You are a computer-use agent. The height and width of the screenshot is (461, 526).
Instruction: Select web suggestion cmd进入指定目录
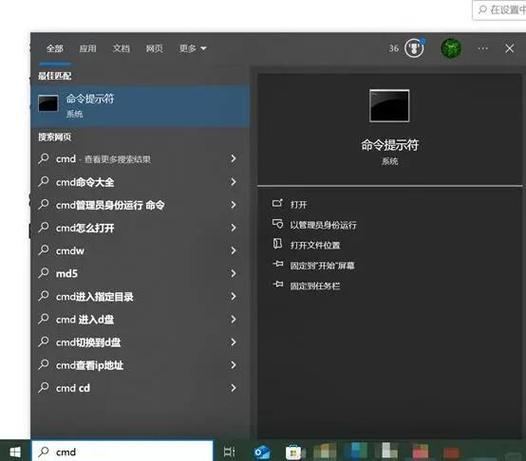tap(140, 297)
